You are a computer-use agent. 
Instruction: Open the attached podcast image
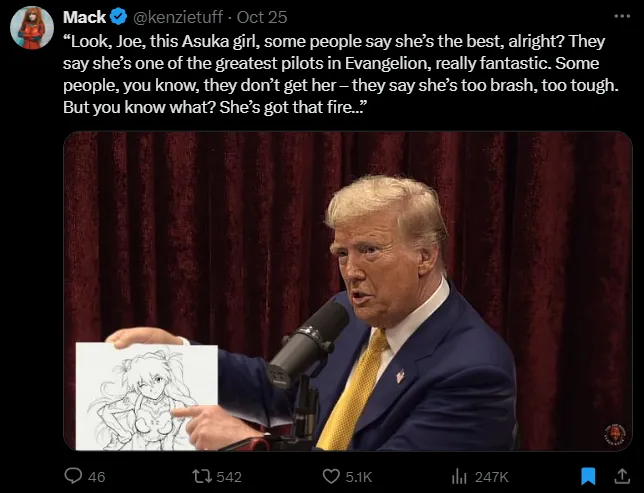pos(347,291)
